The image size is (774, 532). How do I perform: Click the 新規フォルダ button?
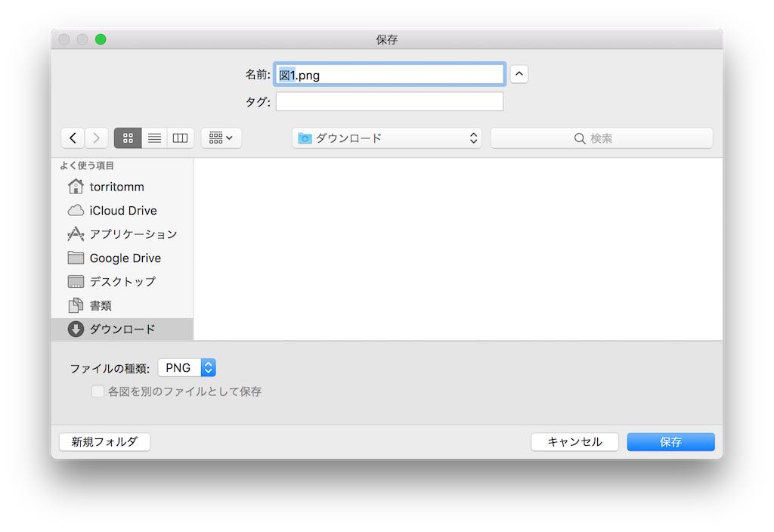tap(104, 441)
